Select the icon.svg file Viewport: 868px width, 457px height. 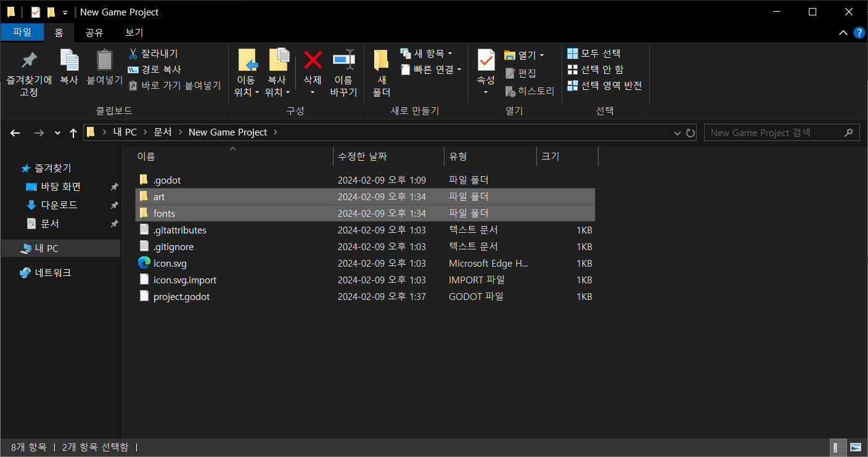(365, 263)
